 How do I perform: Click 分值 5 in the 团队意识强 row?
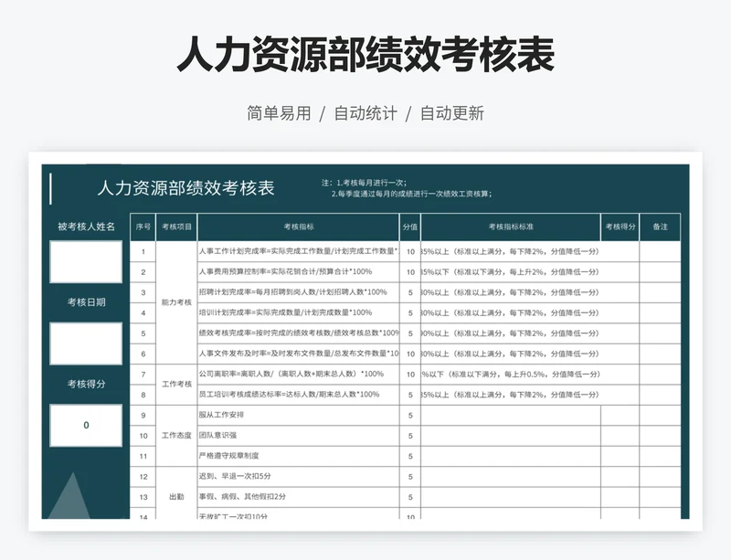pyautogui.click(x=410, y=436)
